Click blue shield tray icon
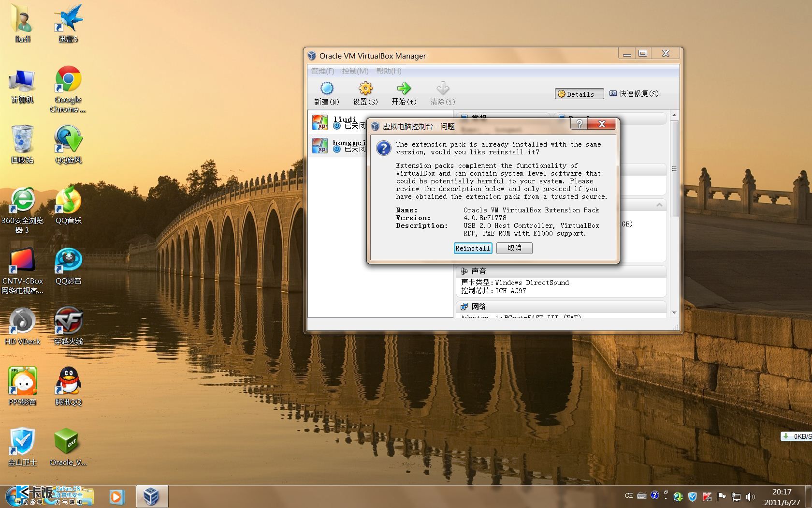Screen dimensions: 812x508 click(x=692, y=496)
